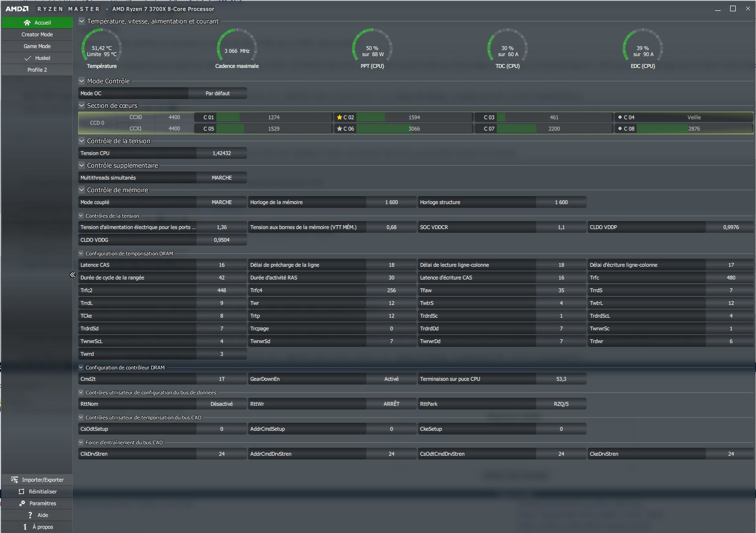Select the Game Mode profile
Image resolution: width=756 pixels, height=533 pixels.
pyautogui.click(x=37, y=46)
